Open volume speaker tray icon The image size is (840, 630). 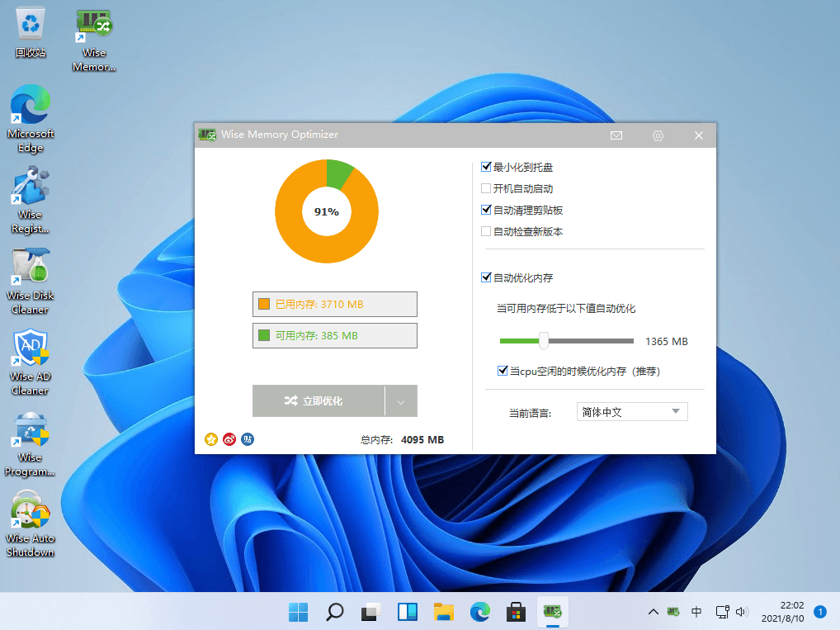tap(742, 612)
